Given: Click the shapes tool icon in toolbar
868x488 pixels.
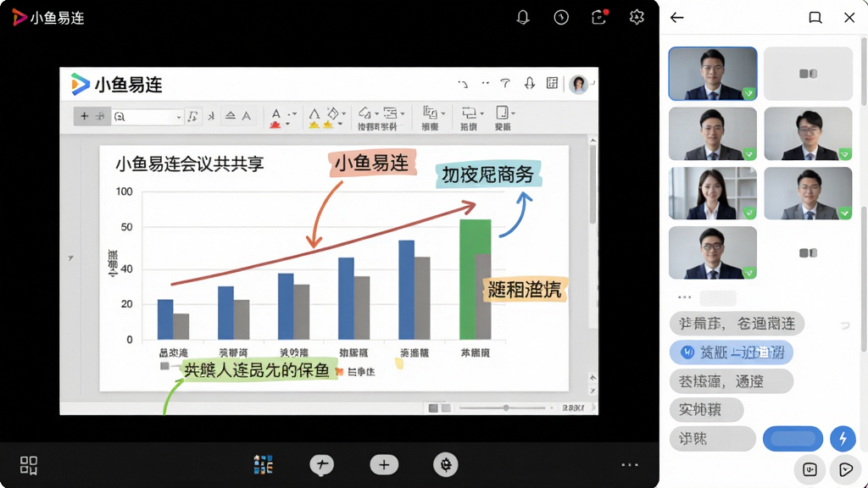Looking at the screenshot, I should click(364, 114).
